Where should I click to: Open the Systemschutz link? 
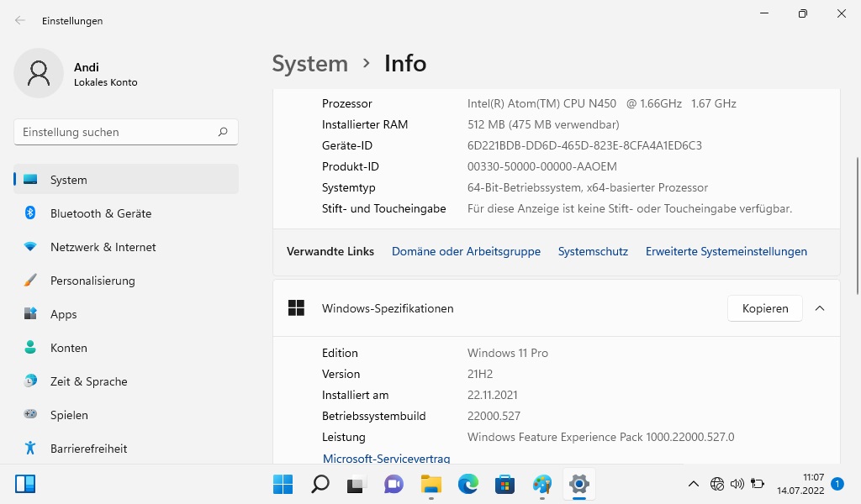point(593,251)
